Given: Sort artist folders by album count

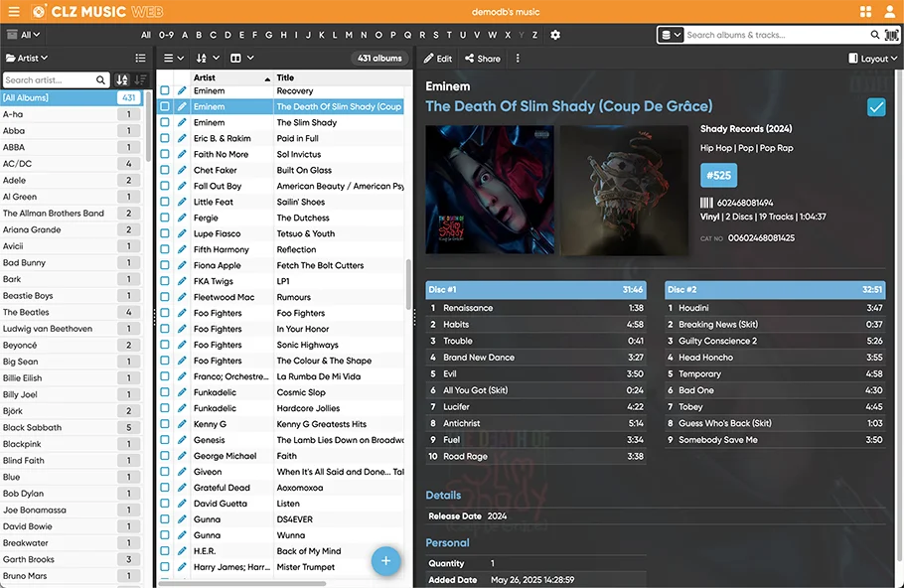Looking at the screenshot, I should coord(140,80).
